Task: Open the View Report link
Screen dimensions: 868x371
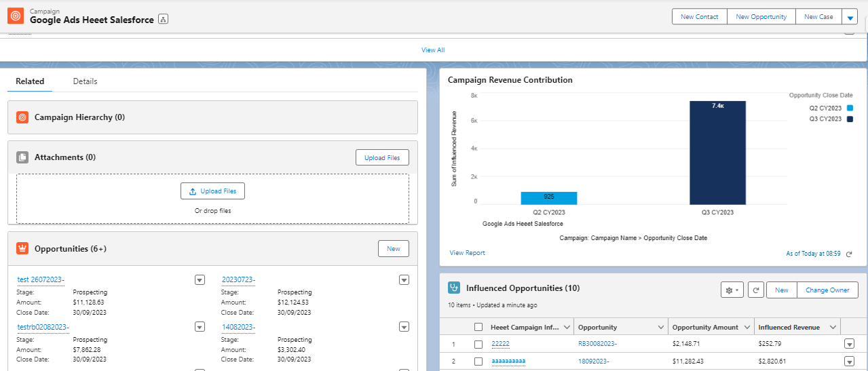Action: tap(468, 253)
